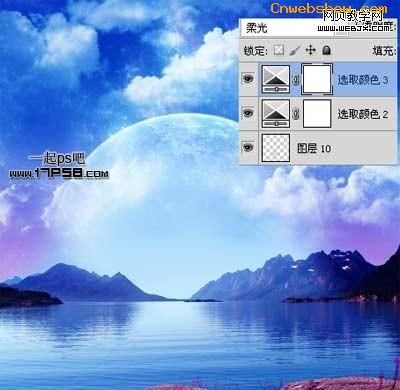400x390 pixels.
Task: Hide the 选取颜色 3 layer
Action: point(248,79)
